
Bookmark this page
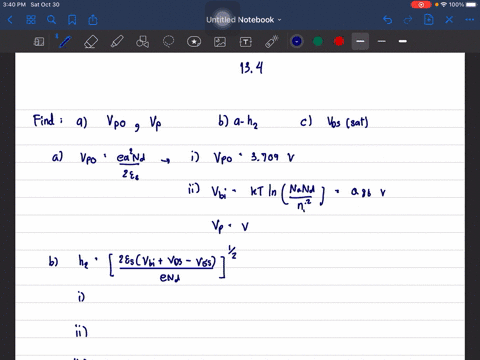pos(72,20)
